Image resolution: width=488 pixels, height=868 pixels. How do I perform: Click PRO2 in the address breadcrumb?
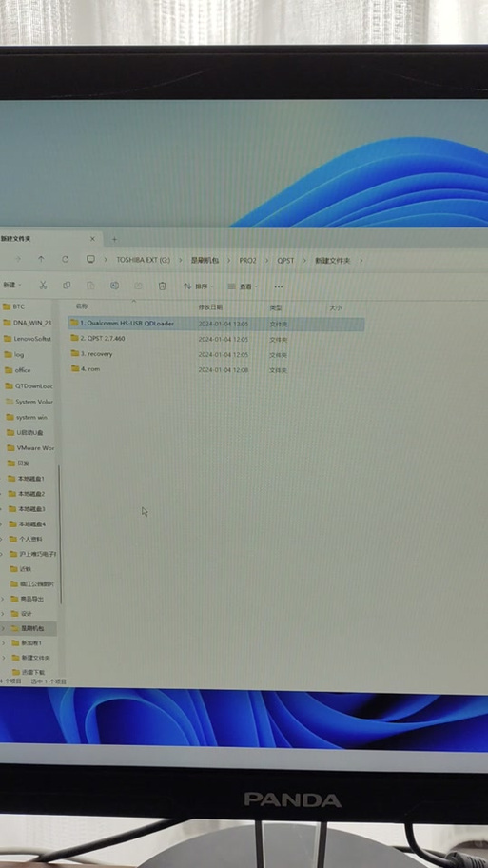[247, 260]
